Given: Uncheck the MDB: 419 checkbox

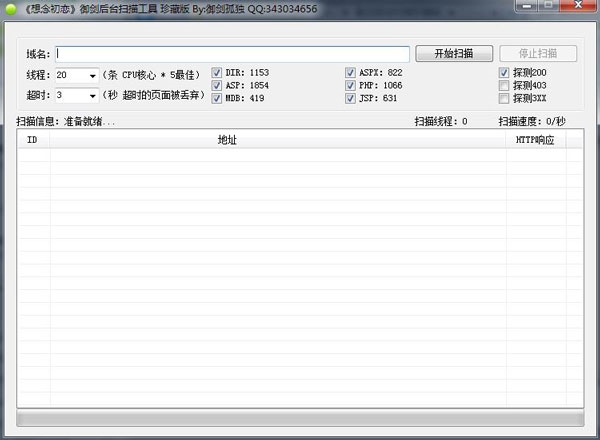Looking at the screenshot, I should [217, 98].
